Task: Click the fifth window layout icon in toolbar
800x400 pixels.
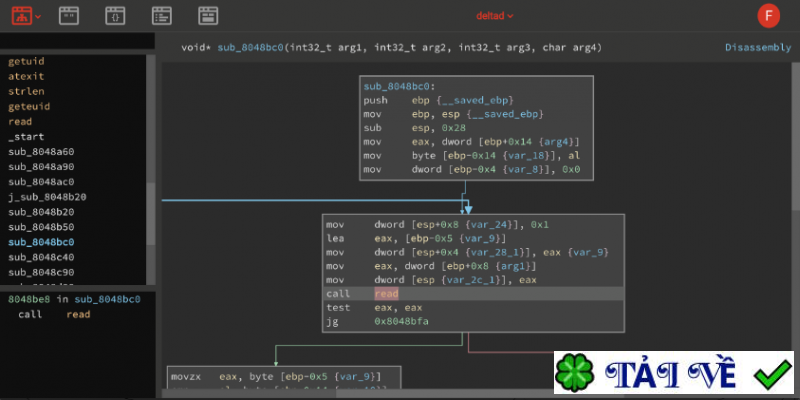Action: pos(208,15)
